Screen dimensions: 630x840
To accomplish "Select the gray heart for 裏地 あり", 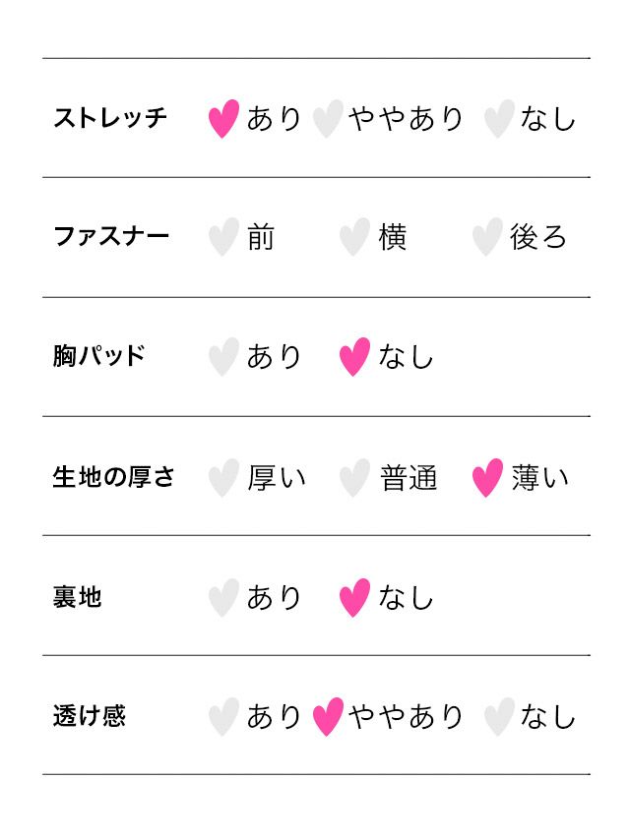I will tap(224, 597).
